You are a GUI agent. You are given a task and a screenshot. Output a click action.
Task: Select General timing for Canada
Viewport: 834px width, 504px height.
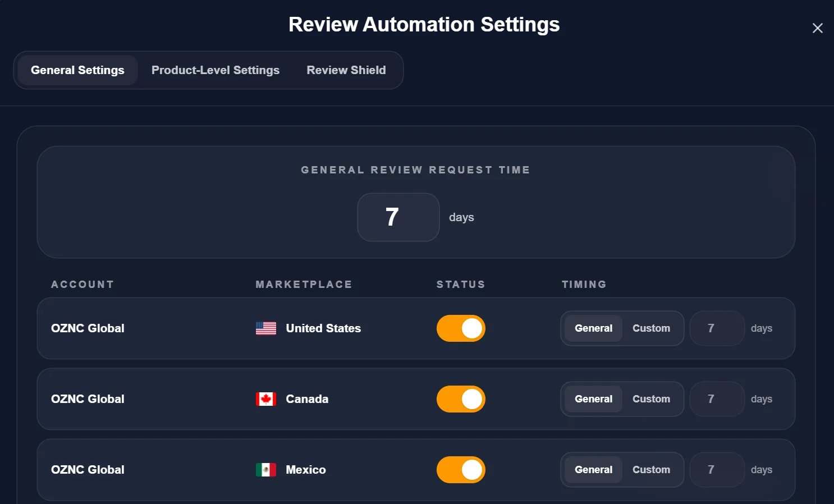[x=593, y=399]
